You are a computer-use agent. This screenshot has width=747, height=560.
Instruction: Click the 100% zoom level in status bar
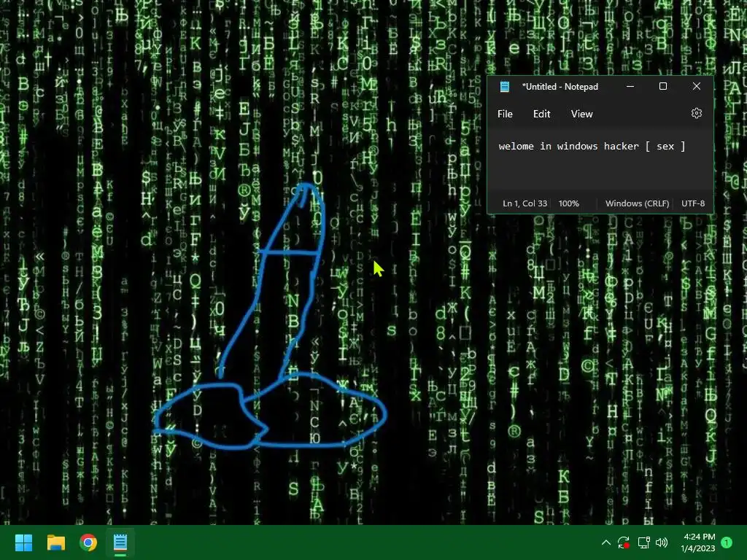(x=569, y=203)
